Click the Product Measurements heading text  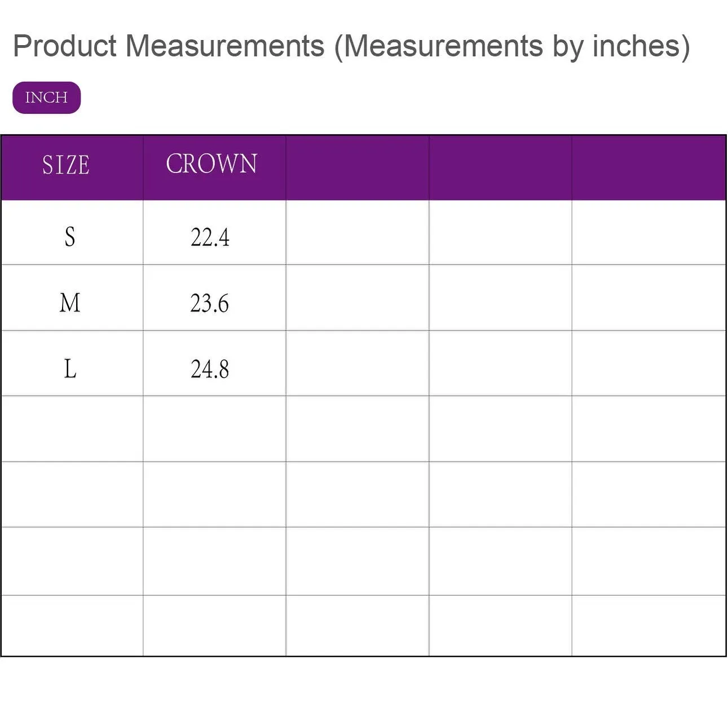point(351,46)
